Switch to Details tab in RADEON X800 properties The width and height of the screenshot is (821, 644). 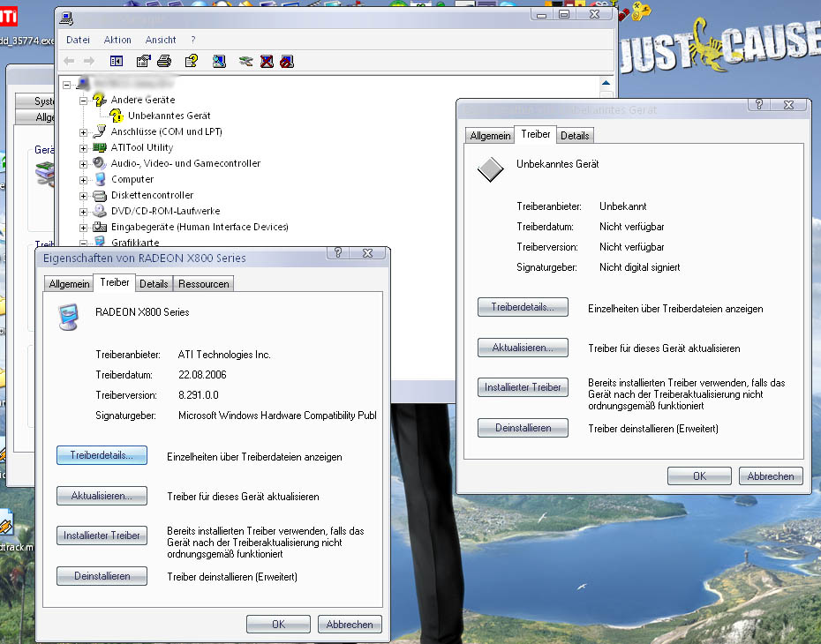pos(154,283)
